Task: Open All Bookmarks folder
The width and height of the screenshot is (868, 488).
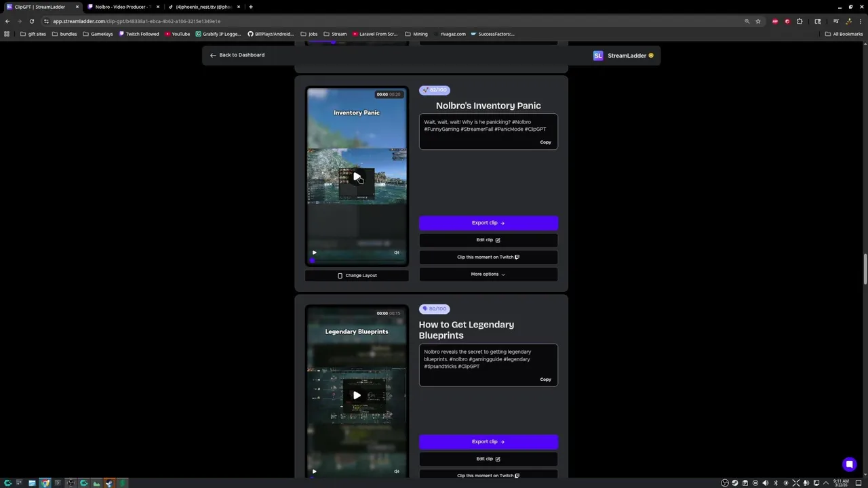Action: click(x=844, y=34)
